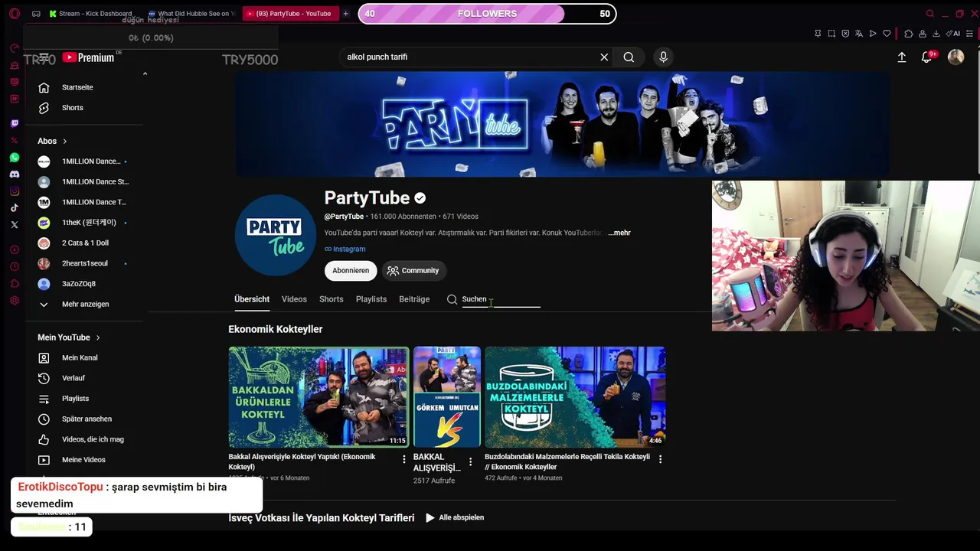Screen dimensions: 980x551
Task: Subscribe with the Abonnieren button
Action: click(351, 270)
